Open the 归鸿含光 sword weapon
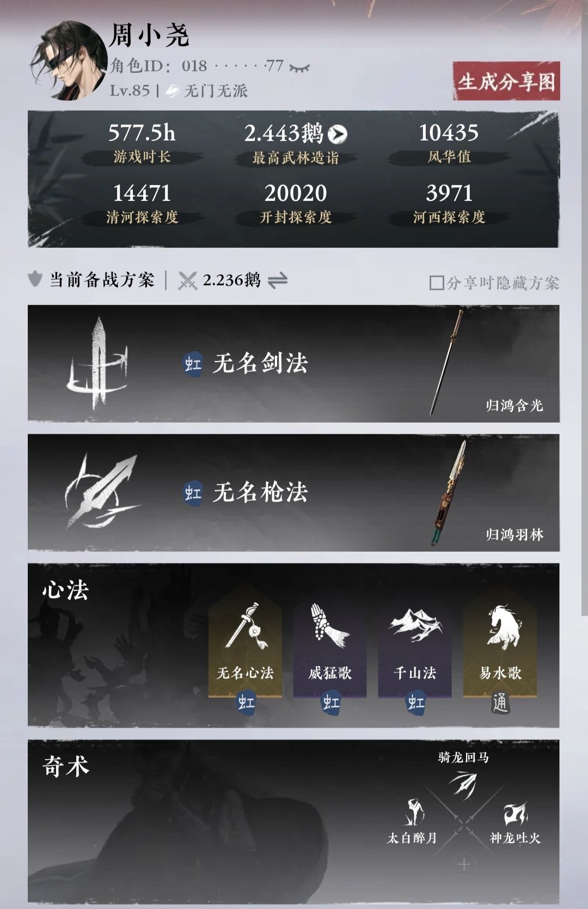Viewport: 588px width, 909px height. [x=448, y=363]
